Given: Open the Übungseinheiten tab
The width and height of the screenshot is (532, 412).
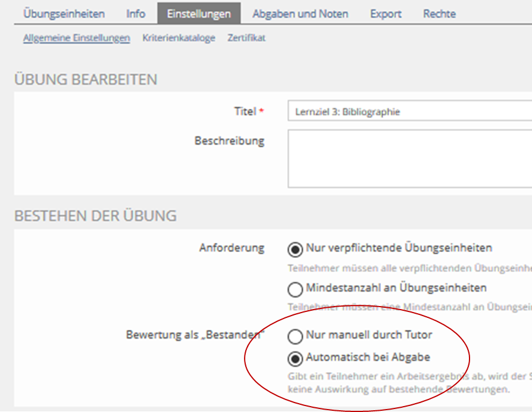Looking at the screenshot, I should pyautogui.click(x=64, y=14).
